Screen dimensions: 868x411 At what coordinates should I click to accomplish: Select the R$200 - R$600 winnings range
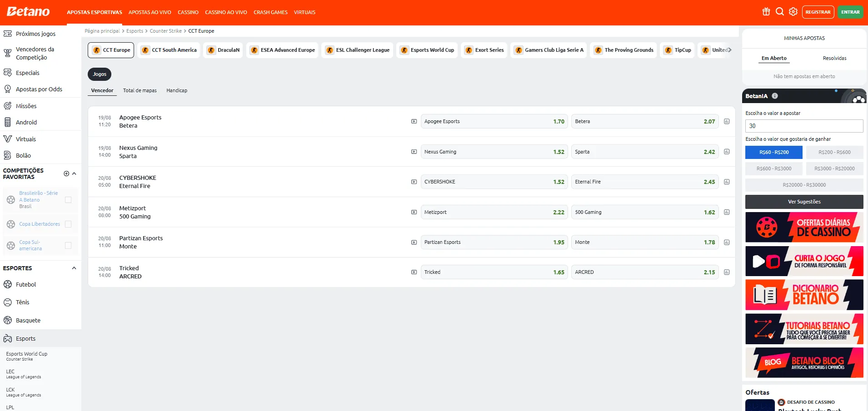pyautogui.click(x=834, y=152)
